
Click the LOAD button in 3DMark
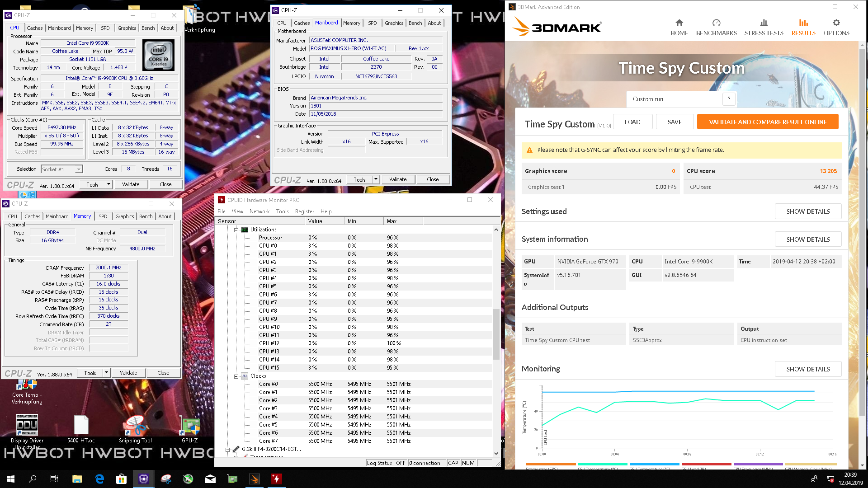coord(632,122)
